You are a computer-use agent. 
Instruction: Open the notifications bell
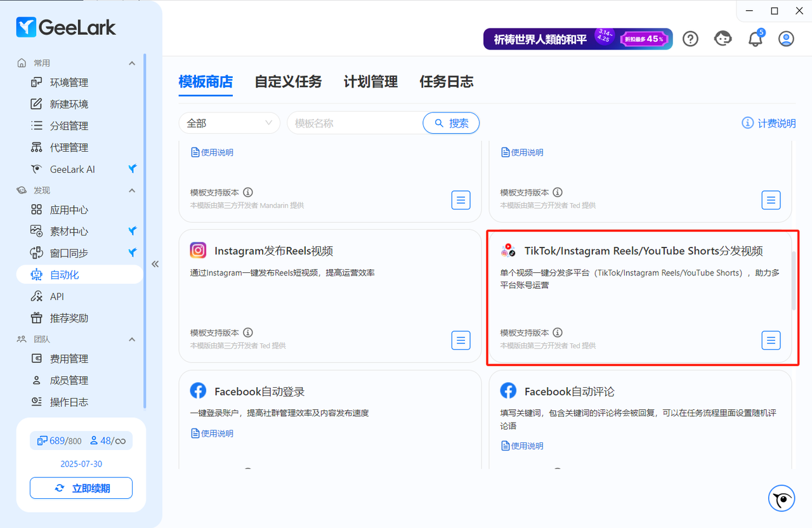click(x=755, y=39)
